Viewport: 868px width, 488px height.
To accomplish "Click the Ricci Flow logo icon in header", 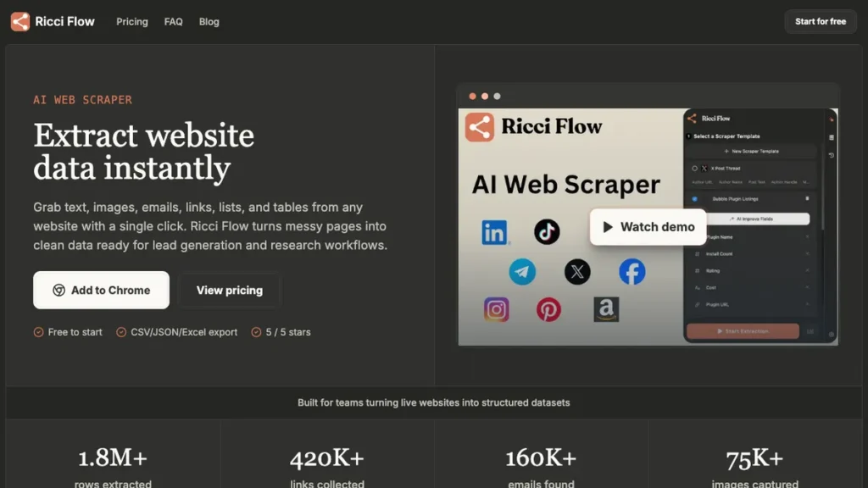I will pos(20,21).
